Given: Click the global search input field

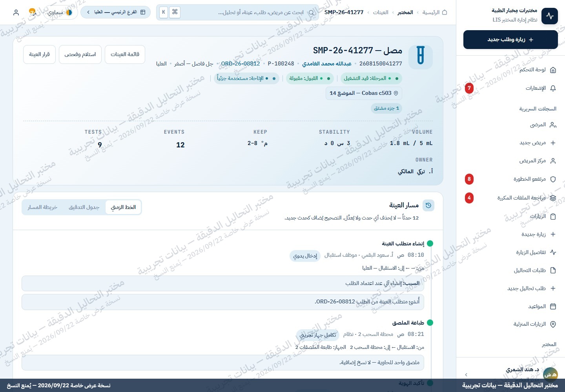Looking at the screenshot, I should coord(237,12).
